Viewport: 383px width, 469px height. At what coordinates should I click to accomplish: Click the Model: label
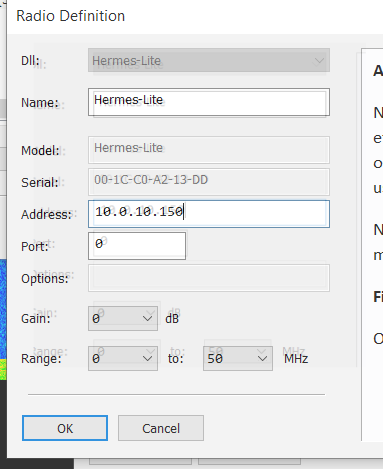[40, 150]
